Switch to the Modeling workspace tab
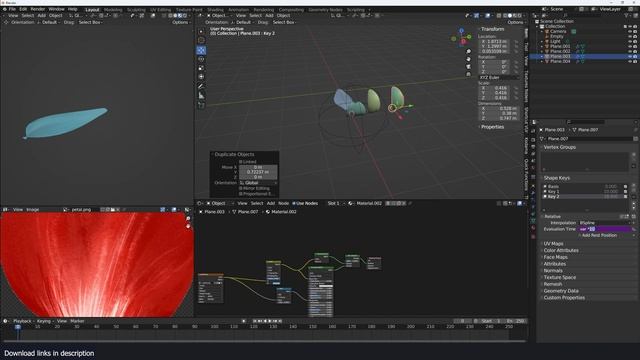This screenshot has height=360, width=640. (x=113, y=10)
